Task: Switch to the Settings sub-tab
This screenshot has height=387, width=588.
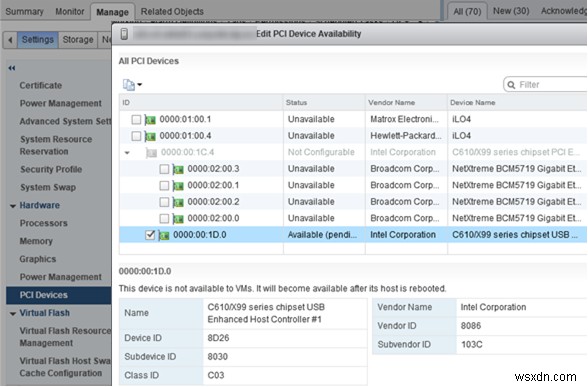Action: pyautogui.click(x=38, y=40)
